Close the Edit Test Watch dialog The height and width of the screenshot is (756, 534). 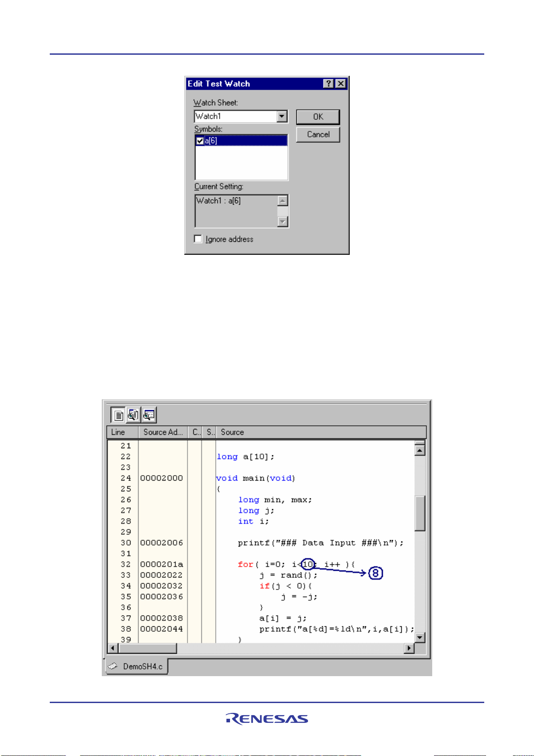(x=341, y=84)
